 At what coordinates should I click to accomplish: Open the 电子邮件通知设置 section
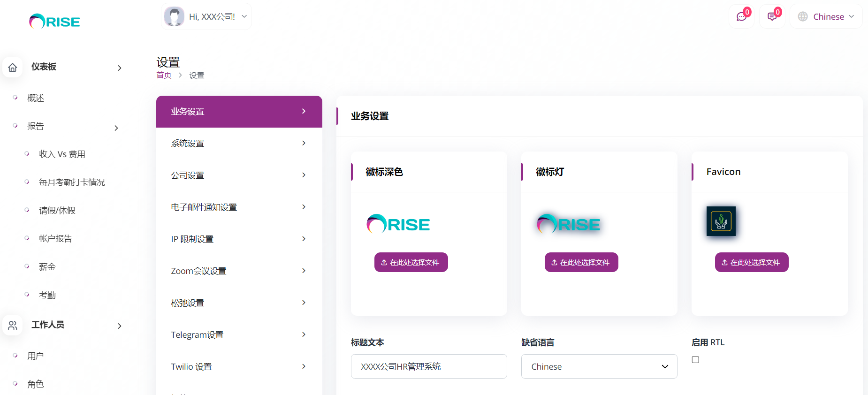pos(239,207)
